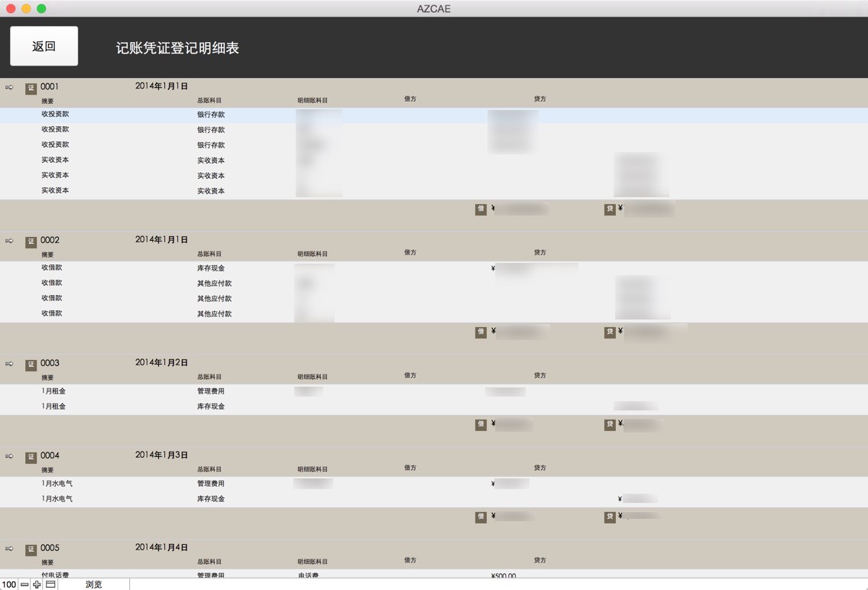Select the highlighted first 收投资款 row
Image resolution: width=868 pixels, height=590 pixels.
click(434, 115)
